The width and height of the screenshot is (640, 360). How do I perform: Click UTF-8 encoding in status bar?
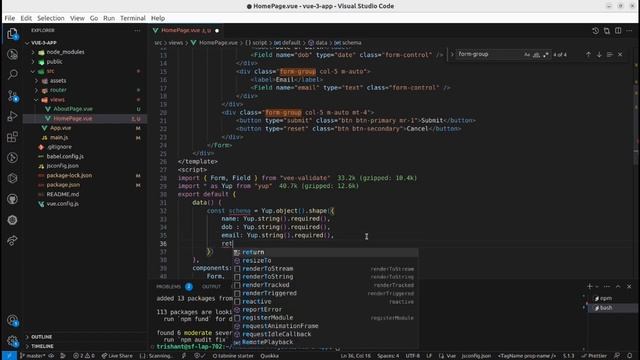tap(413, 356)
